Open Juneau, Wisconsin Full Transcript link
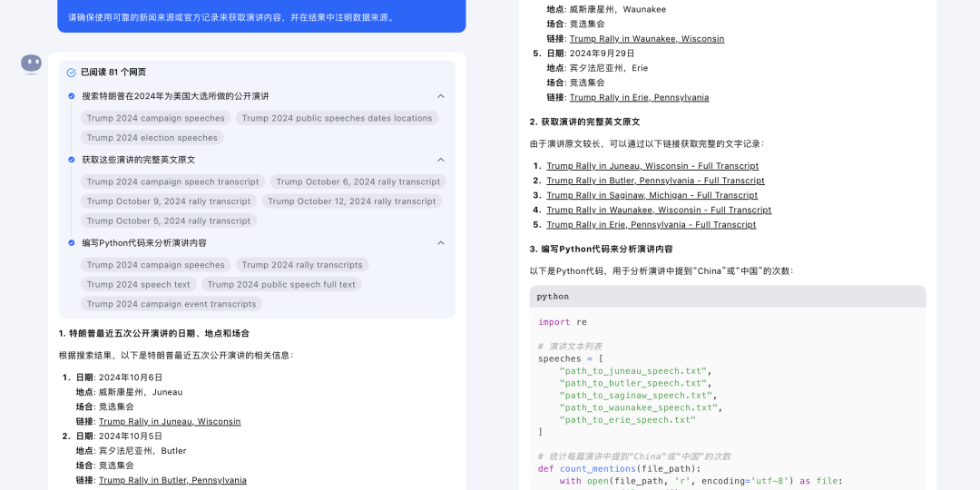The width and height of the screenshot is (980, 490). tap(652, 166)
